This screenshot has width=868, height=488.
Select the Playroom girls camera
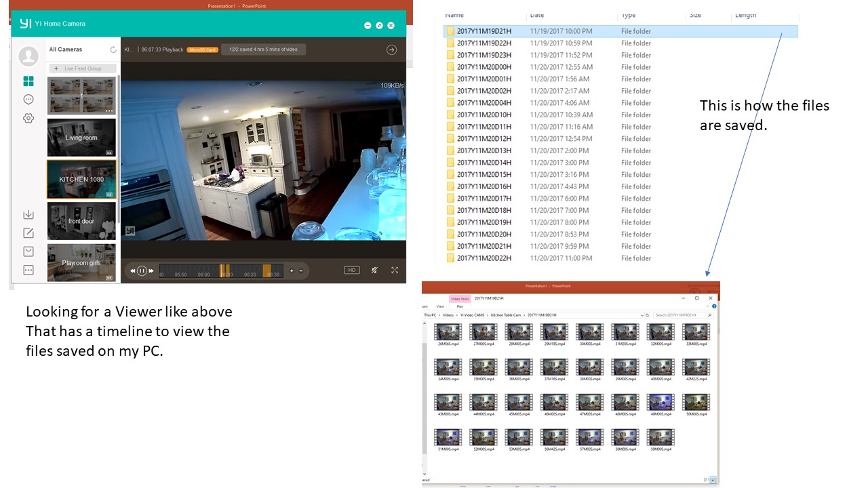click(x=81, y=263)
